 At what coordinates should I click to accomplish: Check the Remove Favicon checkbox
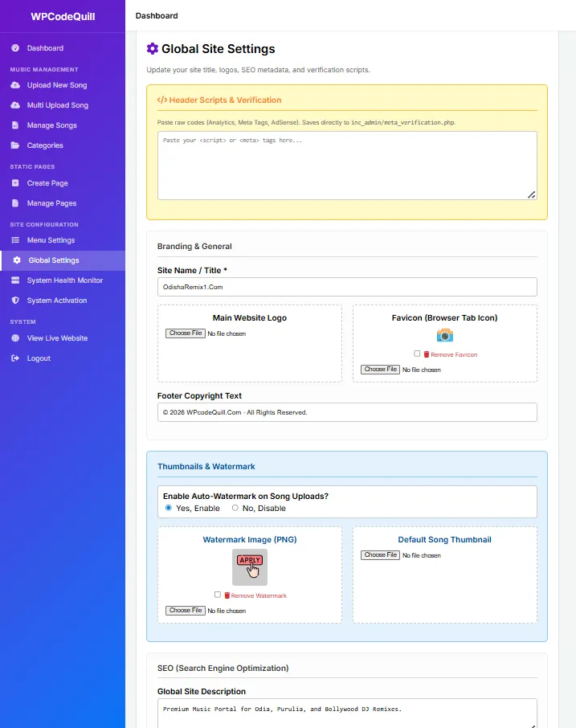click(417, 354)
